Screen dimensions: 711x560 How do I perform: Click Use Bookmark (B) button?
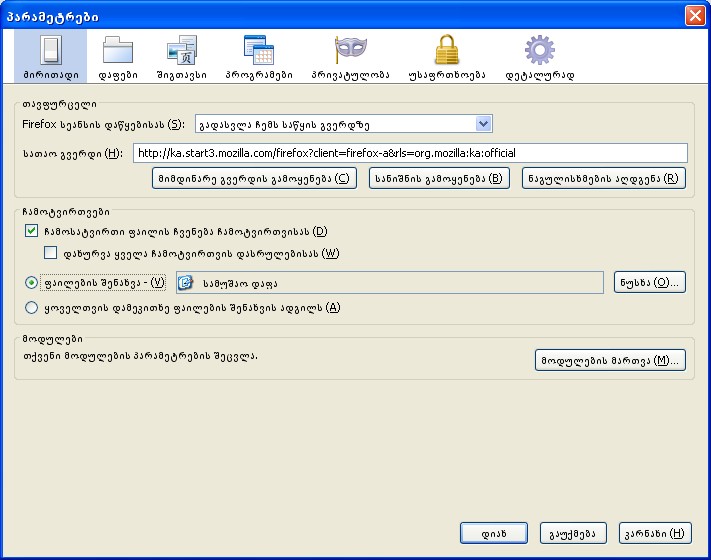[439, 178]
